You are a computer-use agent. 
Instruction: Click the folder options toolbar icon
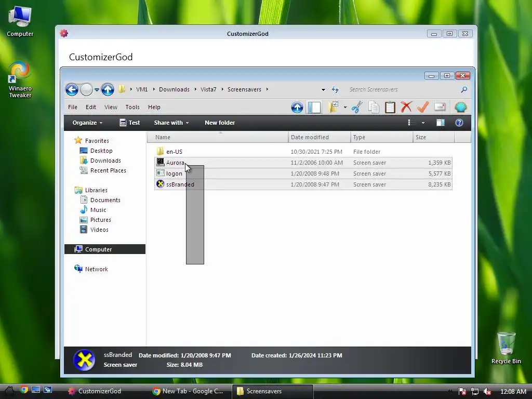333,107
